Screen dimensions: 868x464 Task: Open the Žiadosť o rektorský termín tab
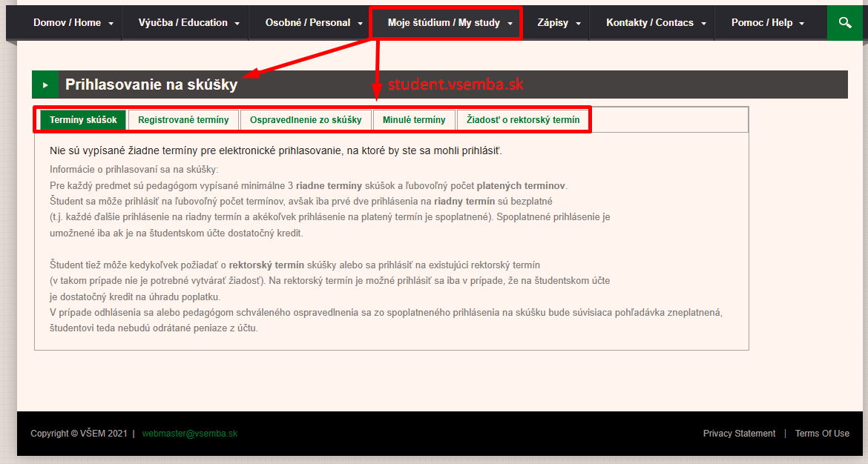click(523, 120)
